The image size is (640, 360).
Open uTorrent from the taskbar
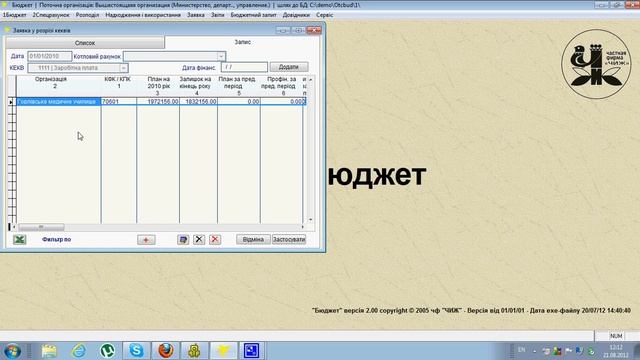pyautogui.click(x=107, y=351)
